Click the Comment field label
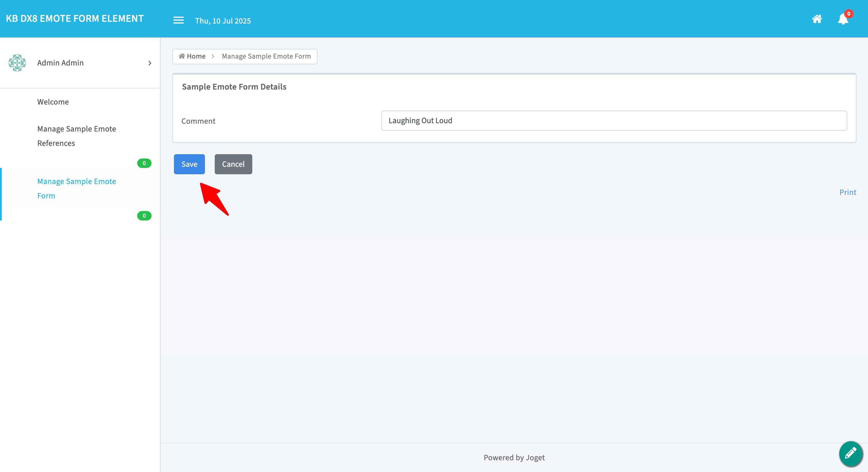 coord(198,121)
